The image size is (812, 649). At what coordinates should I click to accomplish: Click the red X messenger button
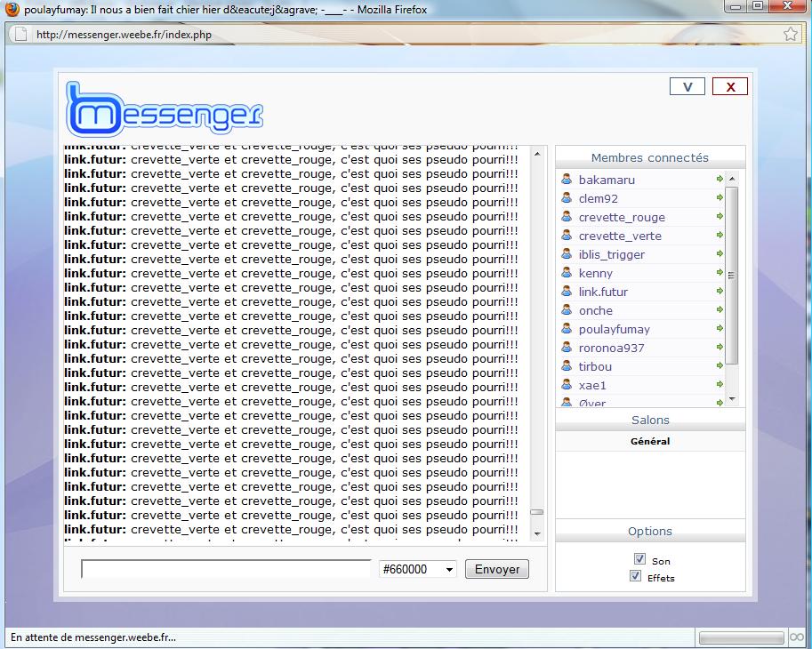click(x=730, y=86)
